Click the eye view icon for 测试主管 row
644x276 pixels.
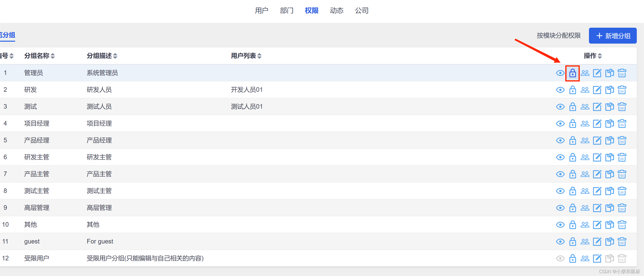point(560,191)
